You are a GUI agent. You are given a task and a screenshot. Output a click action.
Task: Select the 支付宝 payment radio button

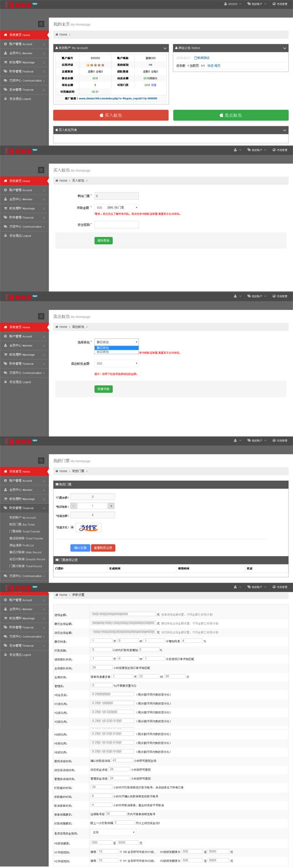point(73,527)
